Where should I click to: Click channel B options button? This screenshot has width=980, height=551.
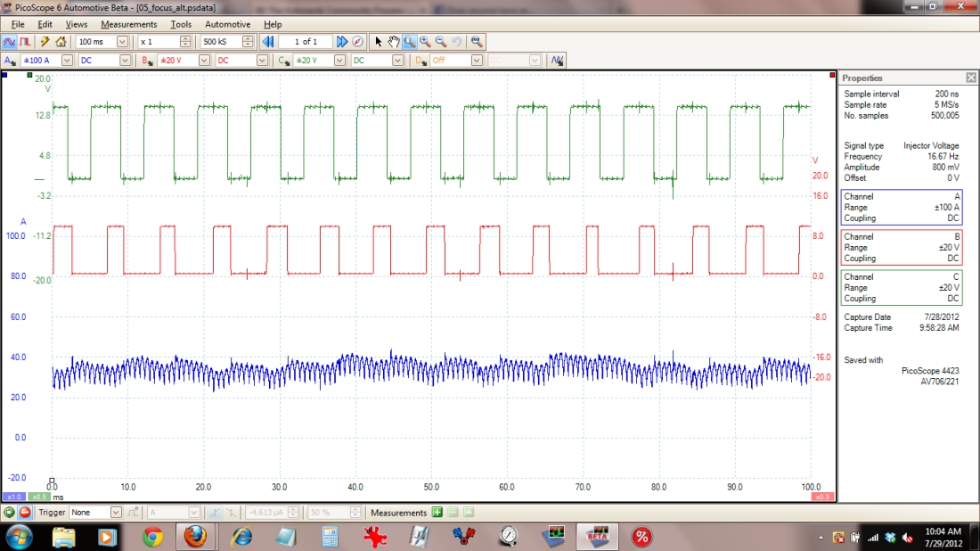[x=146, y=61]
